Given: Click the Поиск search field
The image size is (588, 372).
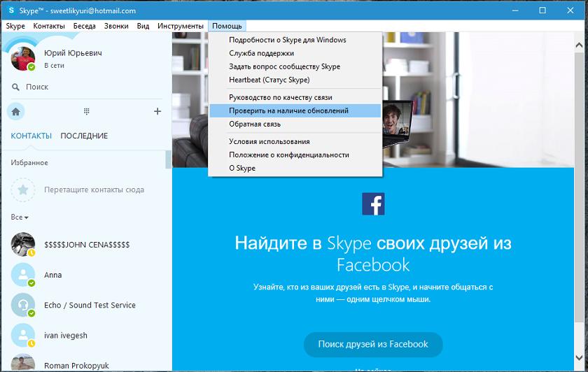Looking at the screenshot, I should (87, 87).
